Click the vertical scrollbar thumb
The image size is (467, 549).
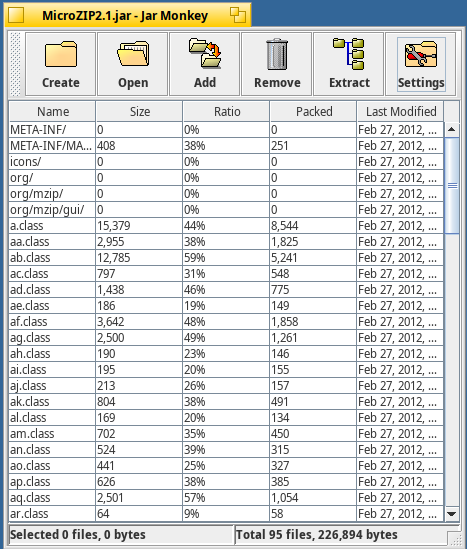452,186
